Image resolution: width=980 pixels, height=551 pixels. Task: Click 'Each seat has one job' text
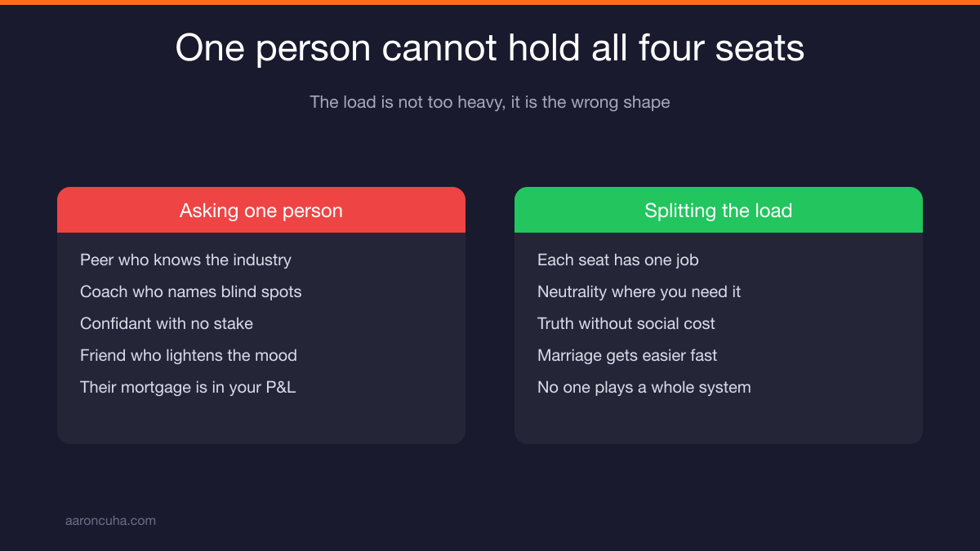[618, 260]
